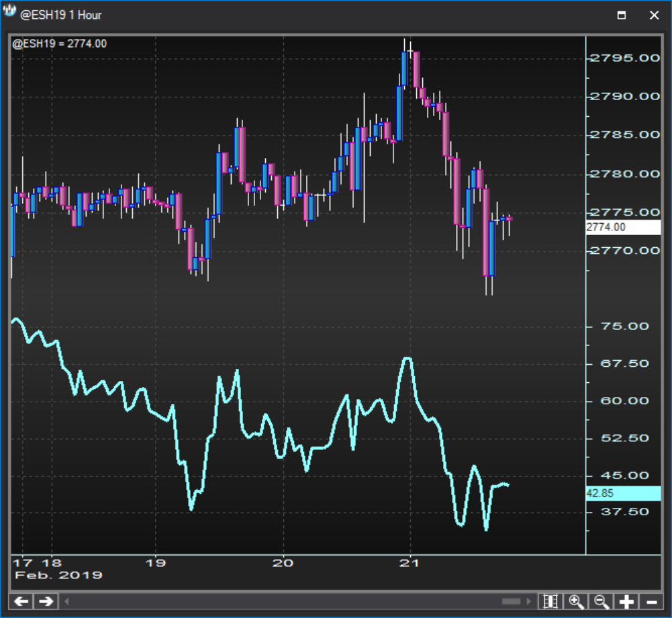The width and height of the screenshot is (672, 618).
Task: Click the scrollbar's small left triangle
Action: [x=66, y=601]
